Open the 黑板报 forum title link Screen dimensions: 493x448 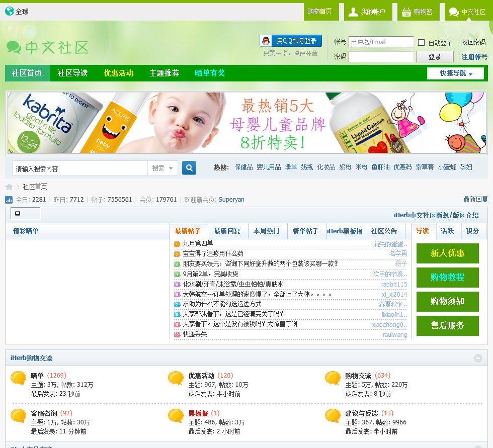click(x=198, y=413)
